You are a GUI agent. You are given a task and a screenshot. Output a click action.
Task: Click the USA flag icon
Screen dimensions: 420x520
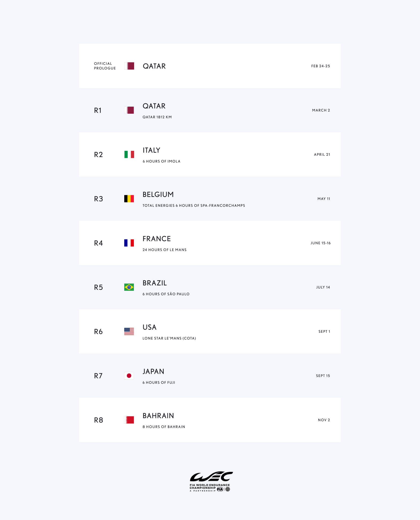[129, 331]
